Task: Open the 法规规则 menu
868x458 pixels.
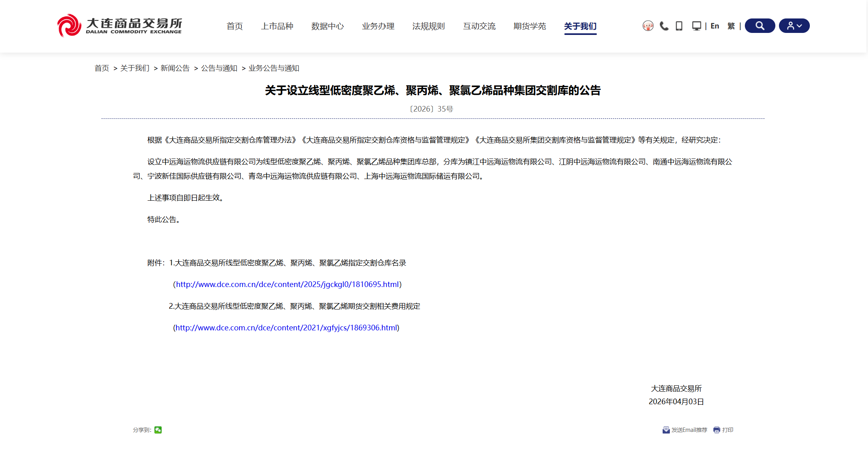Action: 428,26
